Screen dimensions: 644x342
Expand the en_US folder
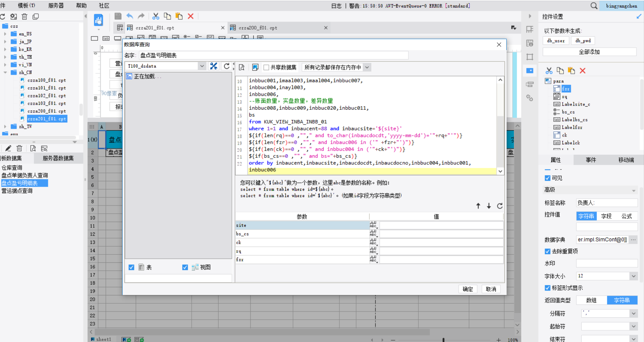pos(5,34)
